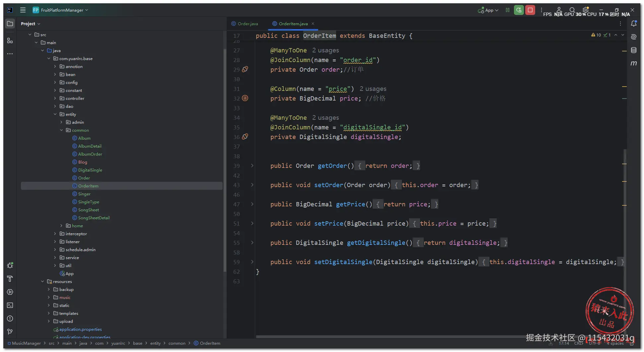Expand the controller package
The height and width of the screenshot is (352, 644).
click(55, 98)
